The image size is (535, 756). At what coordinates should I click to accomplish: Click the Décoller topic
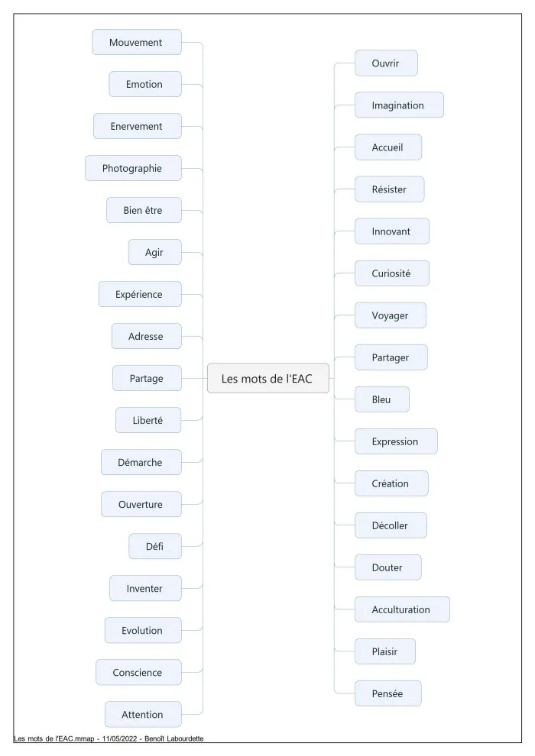(391, 525)
